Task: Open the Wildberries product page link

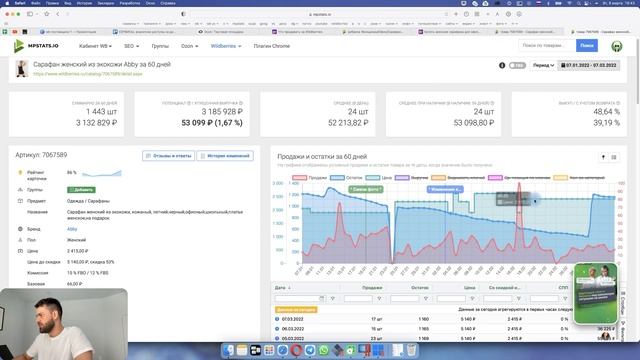Action: tap(88, 74)
